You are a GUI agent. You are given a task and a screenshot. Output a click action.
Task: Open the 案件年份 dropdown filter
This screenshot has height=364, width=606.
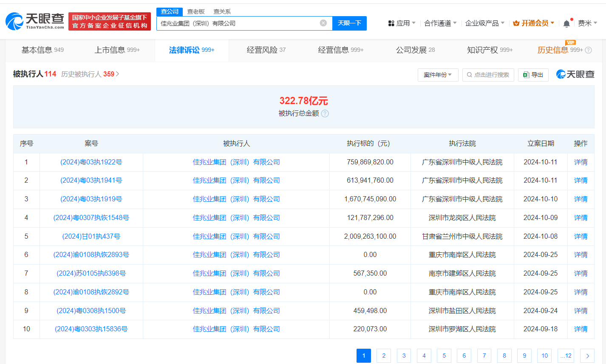[x=438, y=75]
